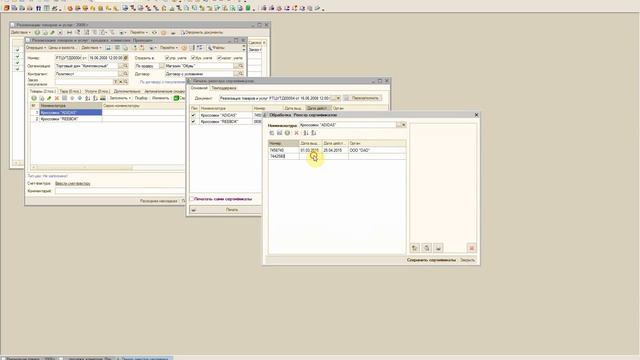Click the second icon under the certificate preview panel
640x360 pixels.
point(427,248)
